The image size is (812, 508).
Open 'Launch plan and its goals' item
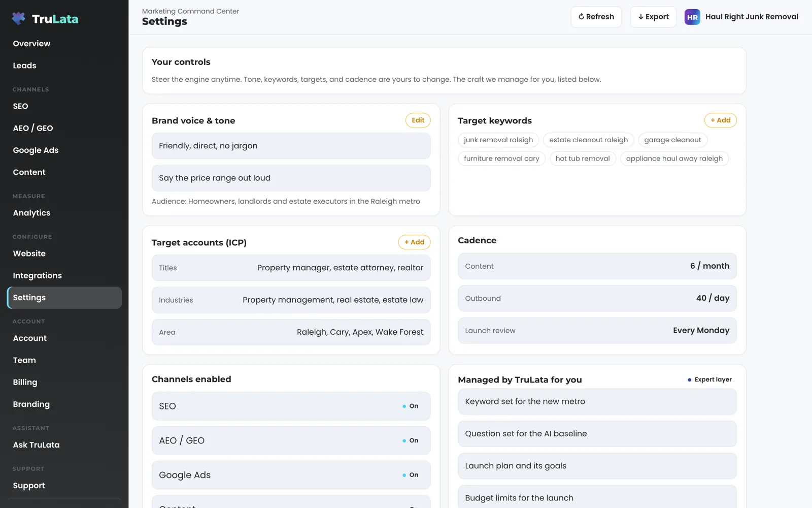click(x=597, y=466)
